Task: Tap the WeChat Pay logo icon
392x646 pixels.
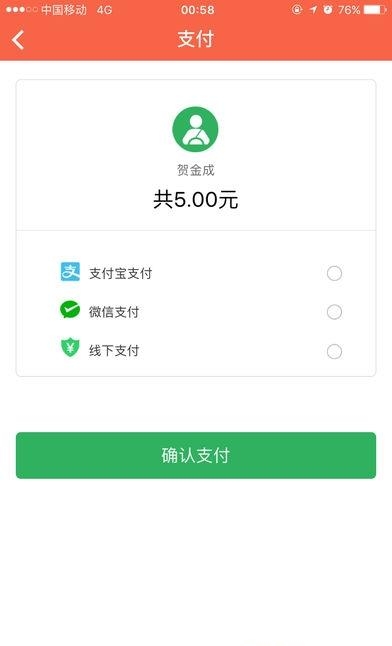Action: coord(70,310)
